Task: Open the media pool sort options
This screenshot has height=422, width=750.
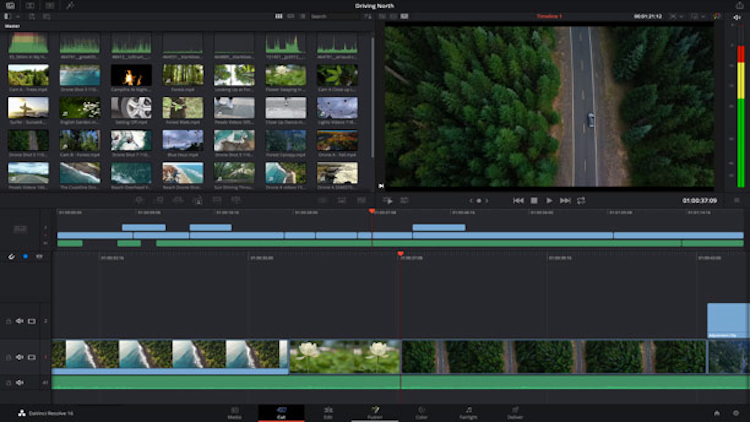Action: click(x=367, y=16)
